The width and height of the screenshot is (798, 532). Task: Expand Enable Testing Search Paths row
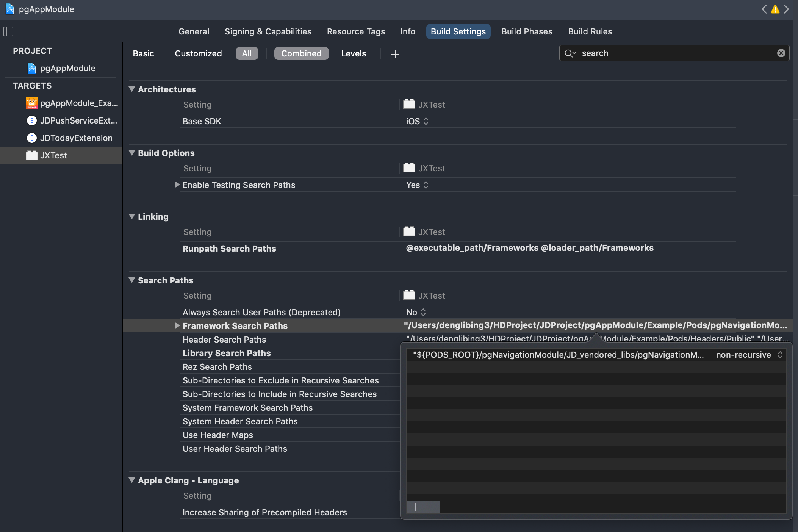(177, 185)
